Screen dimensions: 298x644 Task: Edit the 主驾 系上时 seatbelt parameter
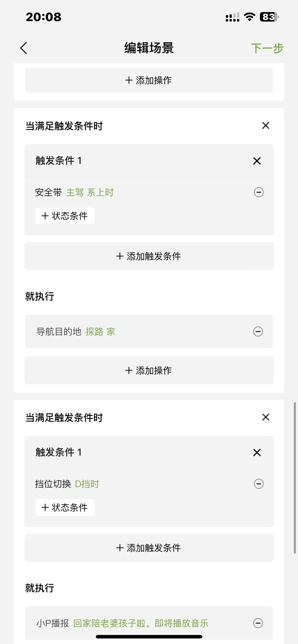pos(90,193)
